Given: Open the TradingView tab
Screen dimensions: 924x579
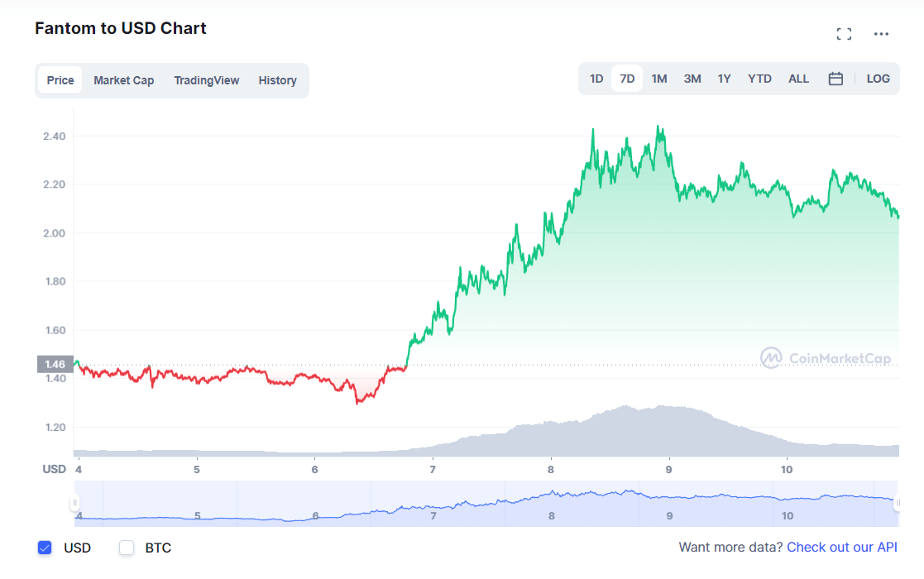Looking at the screenshot, I should point(206,80).
